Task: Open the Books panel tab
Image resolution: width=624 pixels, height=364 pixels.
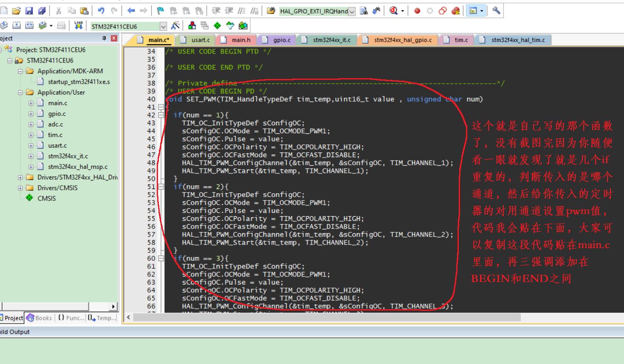Action: pos(40,318)
